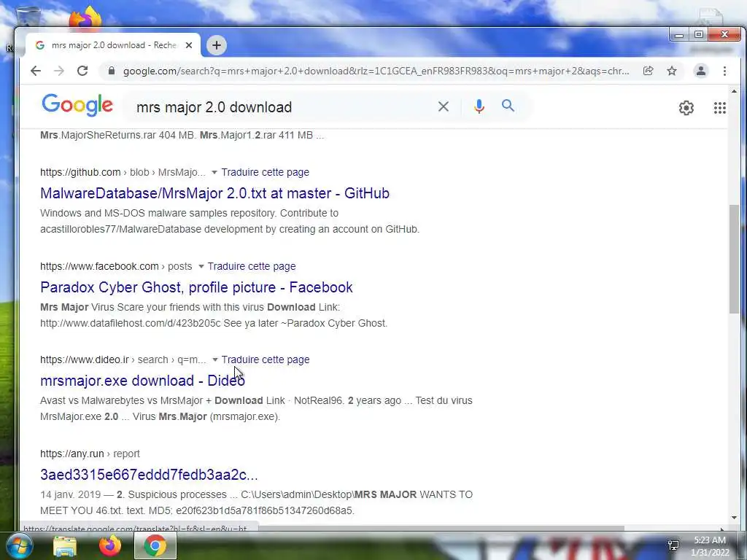Expand dropdown arrow next to facebook.com result

click(201, 266)
